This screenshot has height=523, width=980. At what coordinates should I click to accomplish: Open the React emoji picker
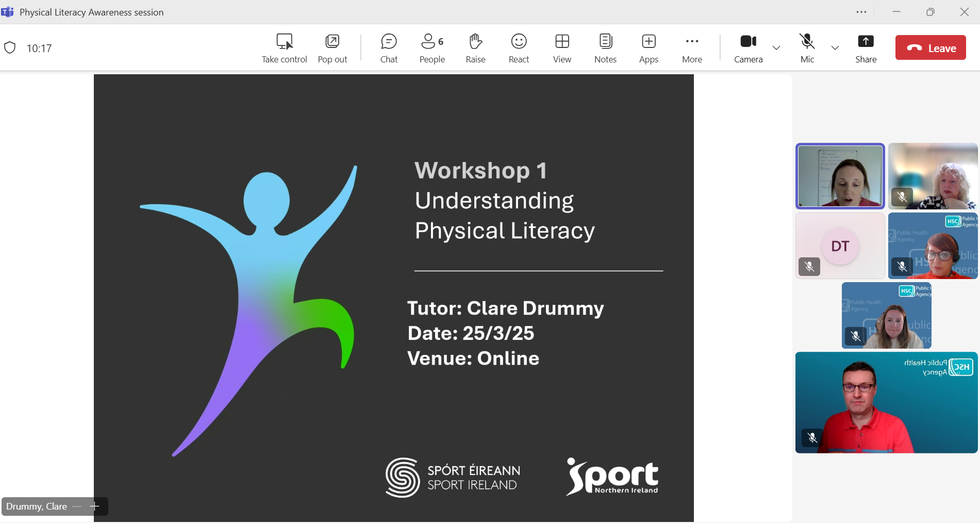tap(519, 48)
